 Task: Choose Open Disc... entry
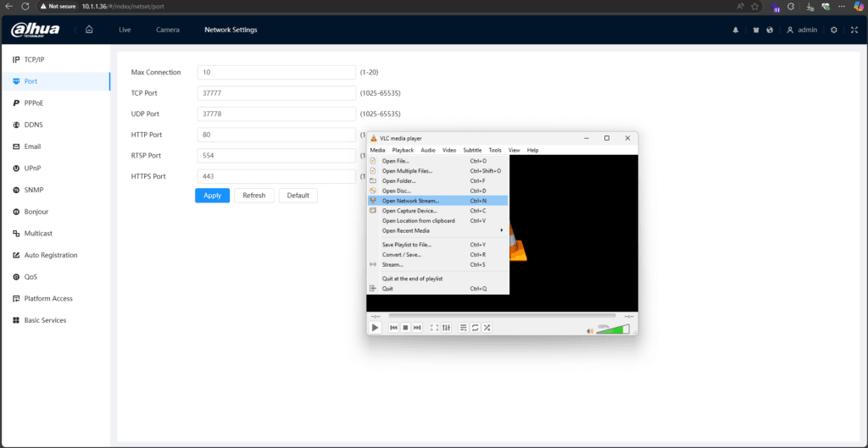tap(438, 191)
